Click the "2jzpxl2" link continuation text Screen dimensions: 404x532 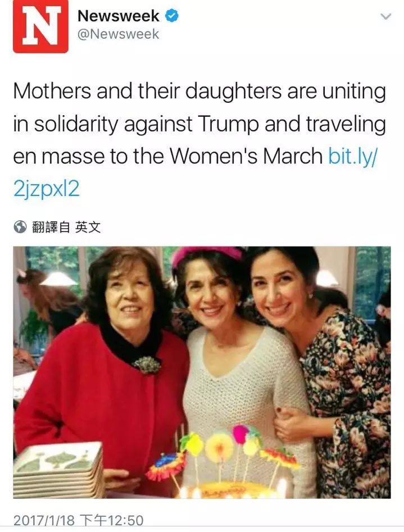(46, 189)
